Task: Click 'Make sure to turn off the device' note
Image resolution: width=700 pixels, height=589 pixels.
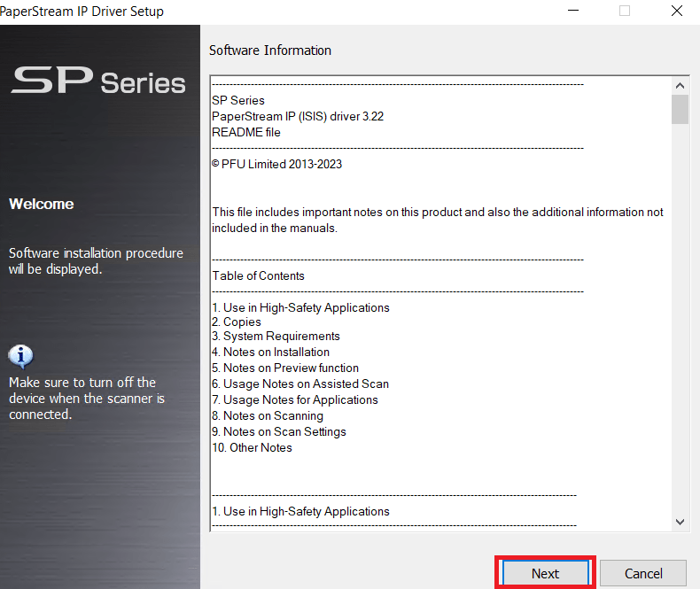Action: (x=87, y=399)
